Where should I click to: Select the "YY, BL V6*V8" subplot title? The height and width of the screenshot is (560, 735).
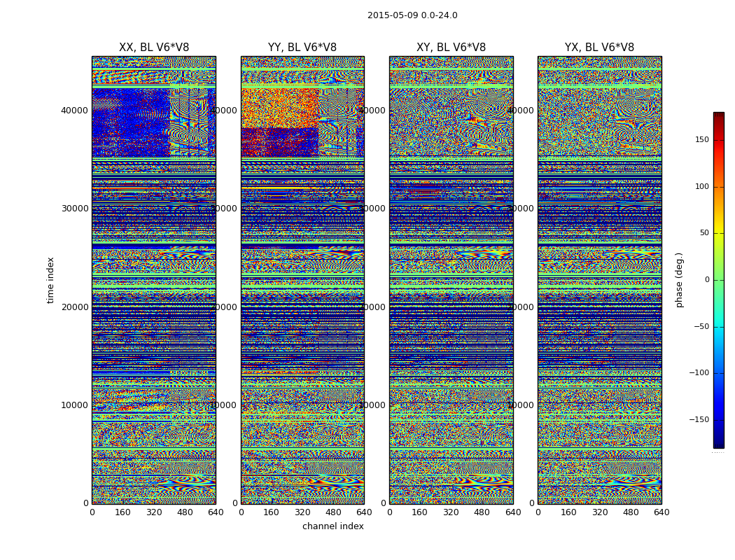pos(302,48)
